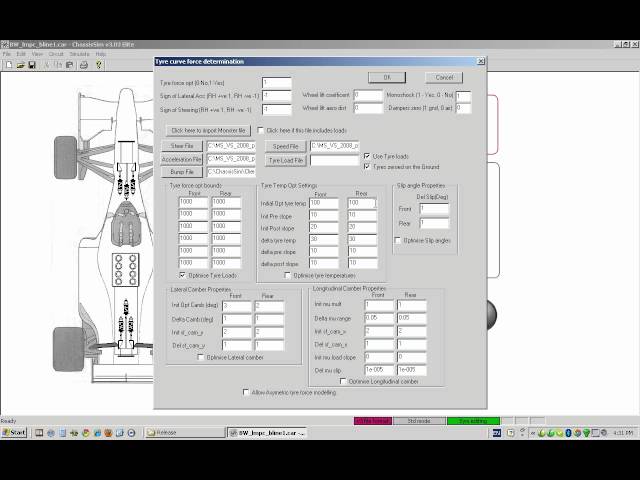This screenshot has width=640, height=480.
Task: Click the Start button
Action: click(x=14, y=432)
